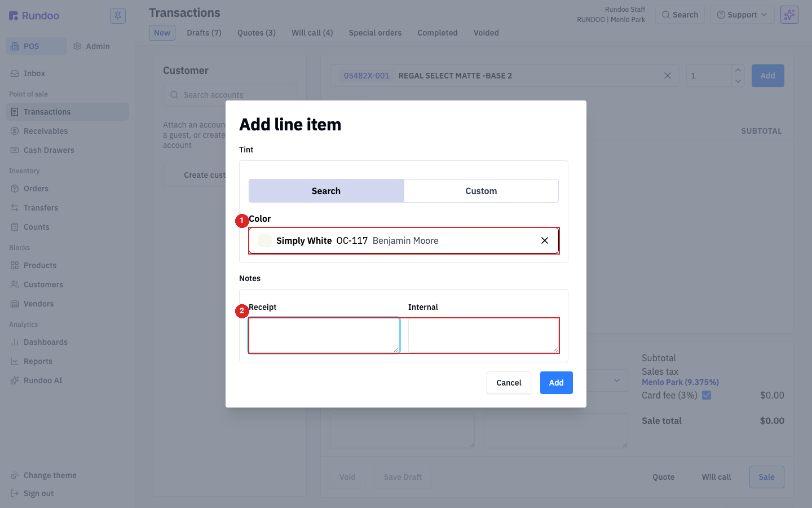Open Counts under Inventory
The width and height of the screenshot is (812, 508).
[x=67, y=227]
